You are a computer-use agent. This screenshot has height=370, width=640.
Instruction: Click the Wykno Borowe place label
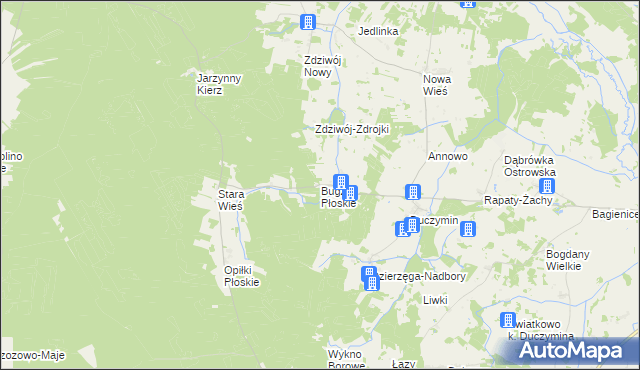point(347,359)
